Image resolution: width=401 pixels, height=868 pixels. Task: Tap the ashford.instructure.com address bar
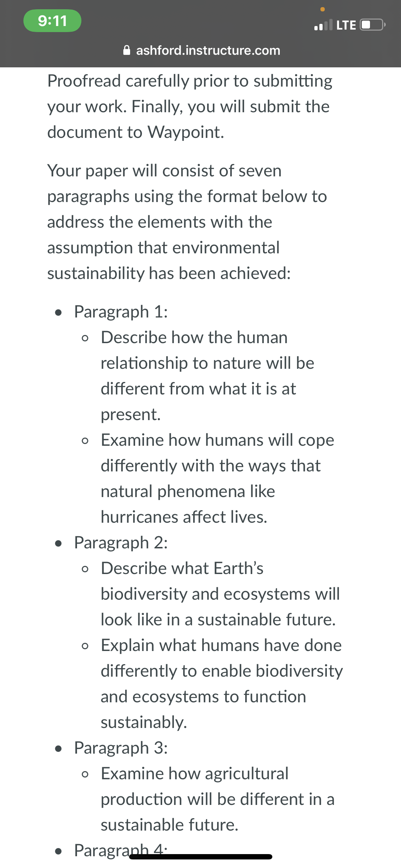202,50
